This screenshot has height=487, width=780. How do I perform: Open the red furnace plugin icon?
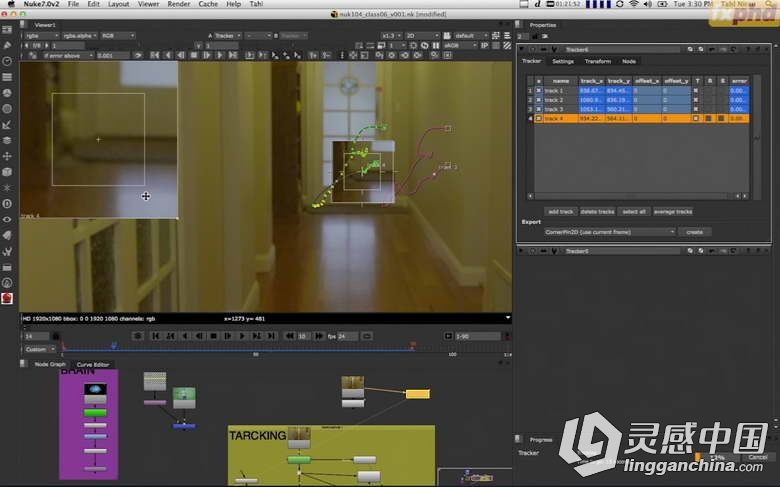(x=7, y=298)
